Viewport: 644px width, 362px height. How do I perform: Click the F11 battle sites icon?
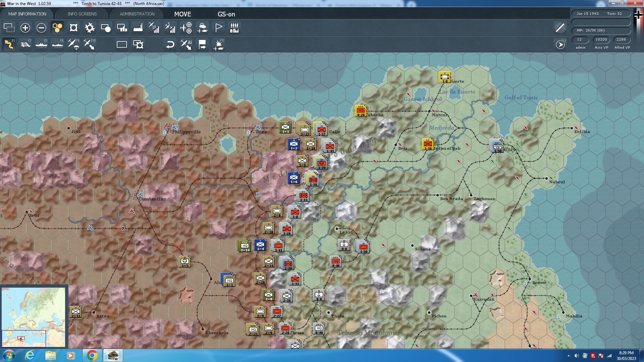(219, 44)
